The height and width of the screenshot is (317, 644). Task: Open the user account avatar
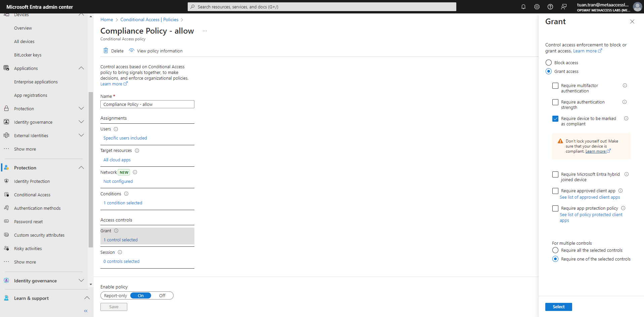coord(637,7)
